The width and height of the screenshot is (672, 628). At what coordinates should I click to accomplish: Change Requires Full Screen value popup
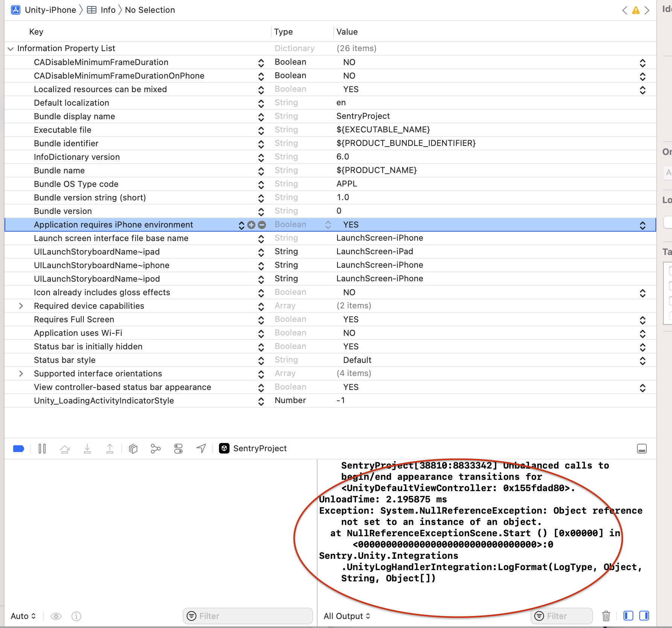[x=643, y=320]
